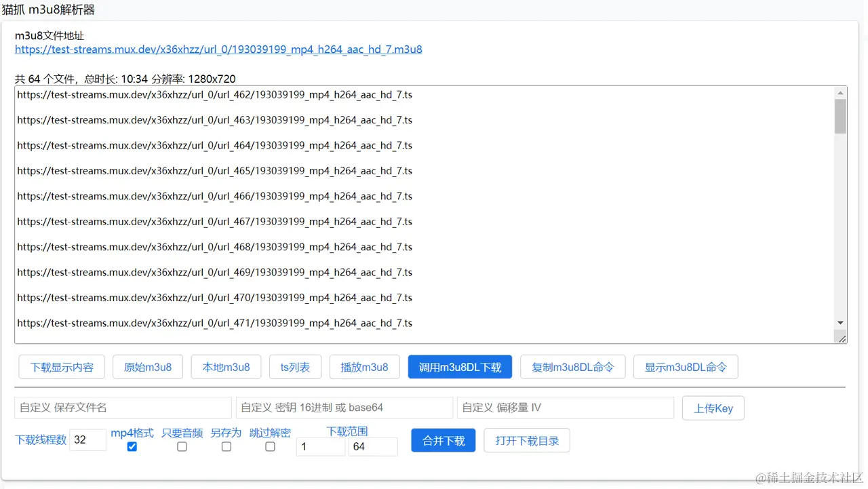Start 合并下载
Image resolution: width=868 pixels, height=489 pixels.
pos(443,441)
